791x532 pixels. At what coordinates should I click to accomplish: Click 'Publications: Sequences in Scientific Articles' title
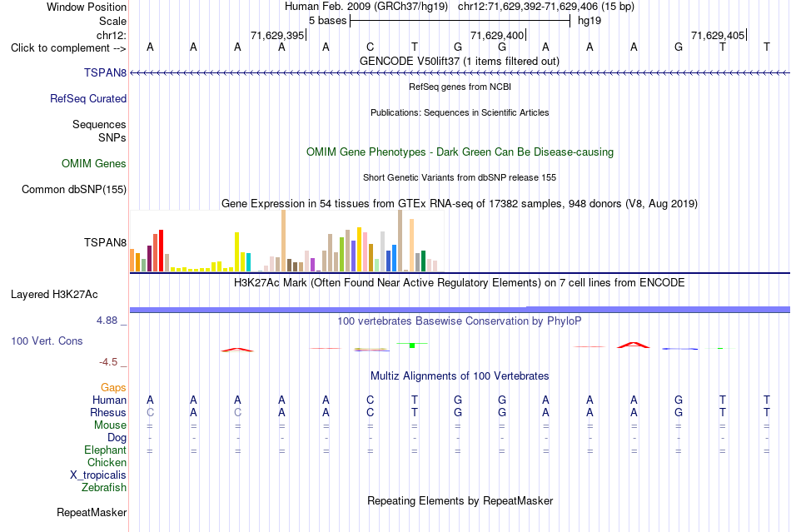[x=460, y=112]
